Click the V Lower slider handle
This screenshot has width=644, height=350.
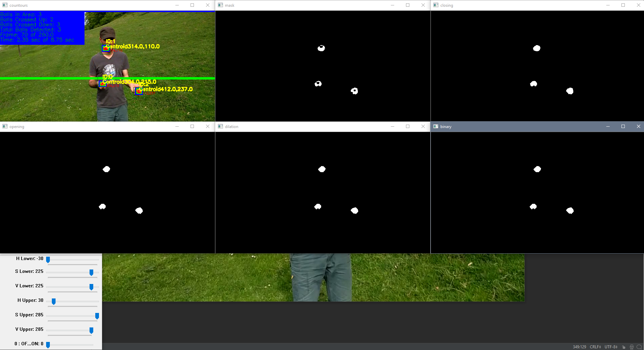click(x=91, y=287)
